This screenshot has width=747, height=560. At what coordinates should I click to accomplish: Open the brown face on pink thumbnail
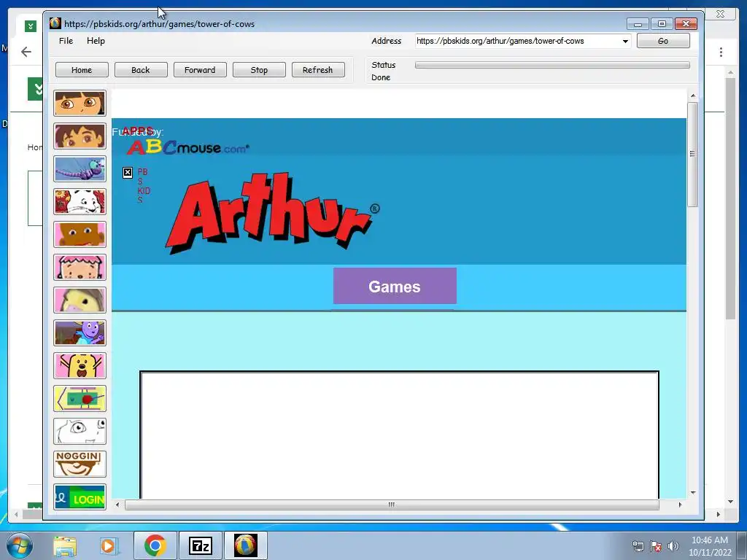[80, 234]
